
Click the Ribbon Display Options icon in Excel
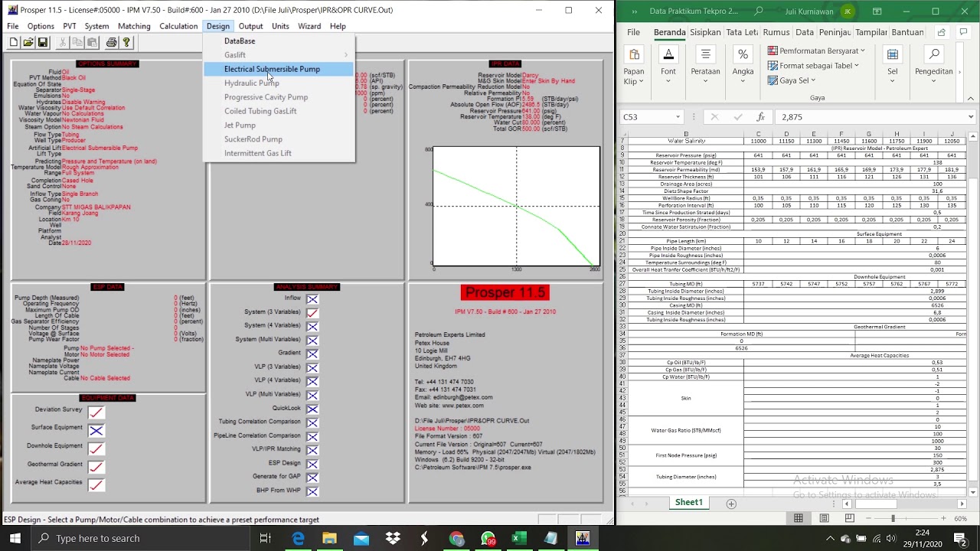(877, 11)
